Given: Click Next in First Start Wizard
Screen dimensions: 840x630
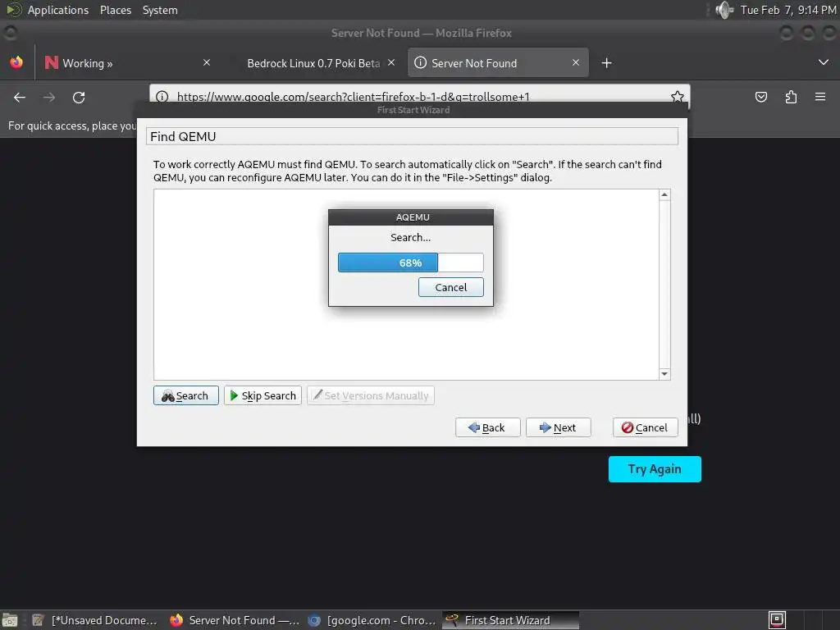Looking at the screenshot, I should tap(558, 427).
